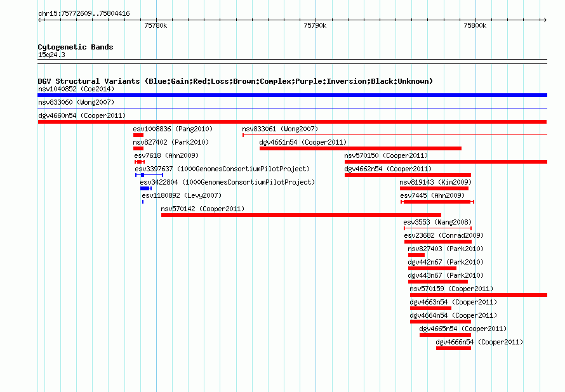The height and width of the screenshot is (392, 565).
Task: Open esv1180892 (Levy2007) label
Action: tap(182, 195)
